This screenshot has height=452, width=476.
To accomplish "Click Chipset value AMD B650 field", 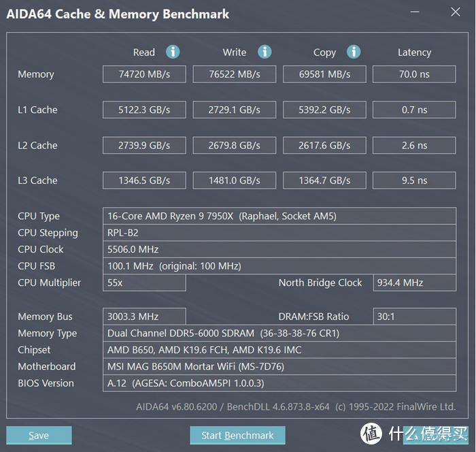I will tap(279, 350).
